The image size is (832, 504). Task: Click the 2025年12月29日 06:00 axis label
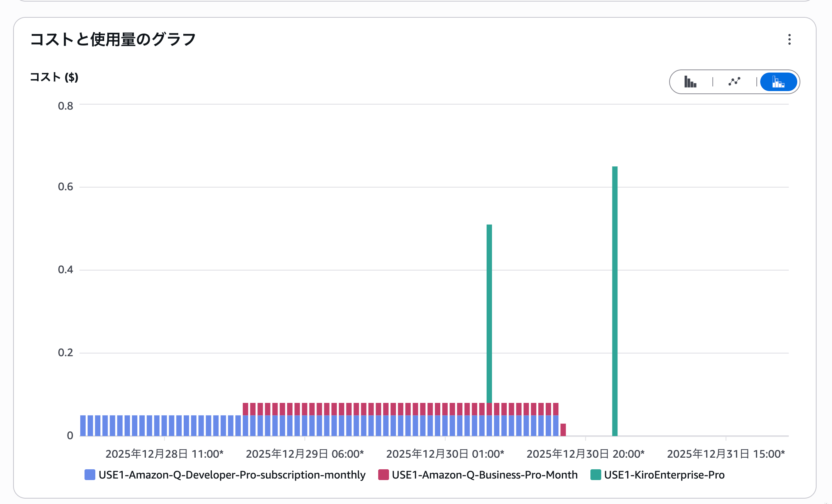[x=305, y=454]
